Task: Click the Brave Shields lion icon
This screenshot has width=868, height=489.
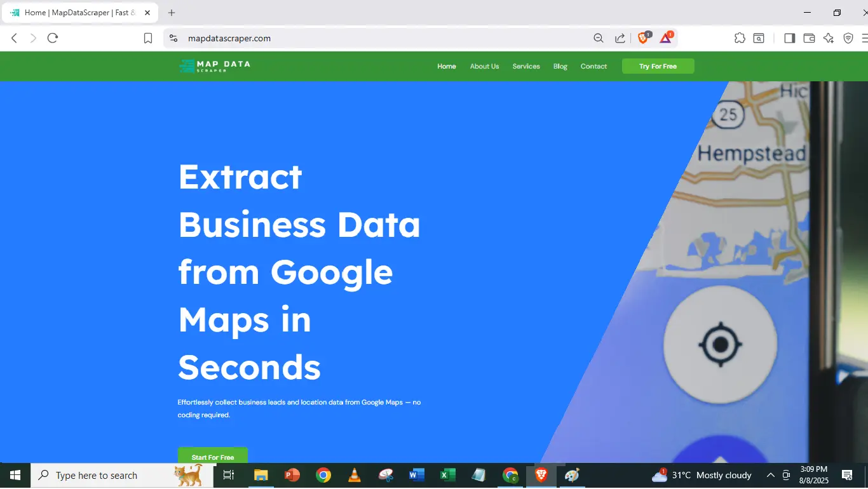Action: pos(643,38)
